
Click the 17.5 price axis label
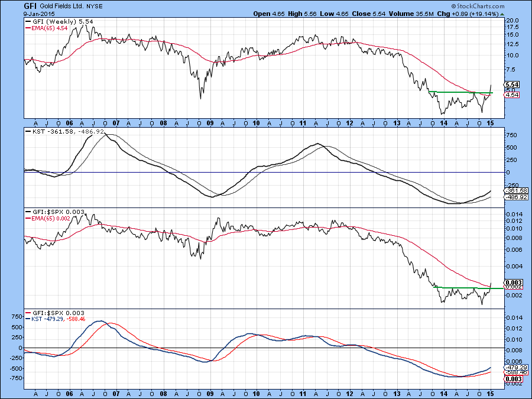point(512,27)
